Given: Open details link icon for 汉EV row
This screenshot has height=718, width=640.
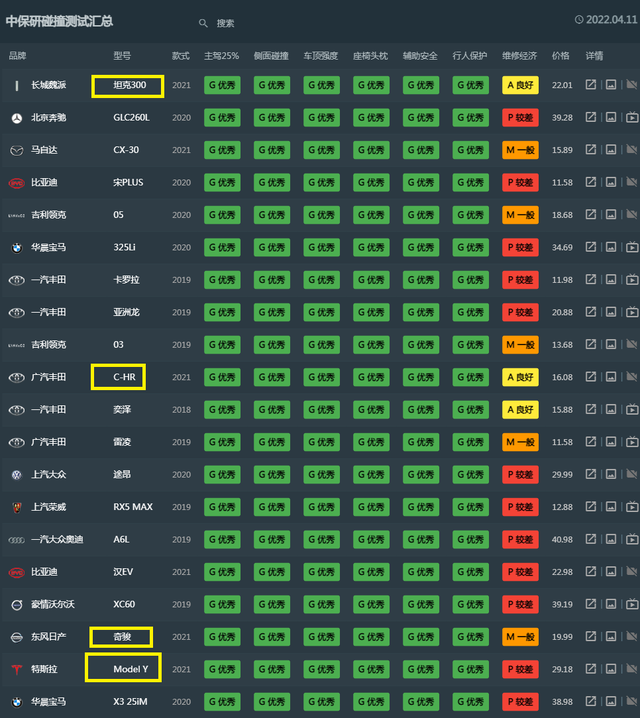Looking at the screenshot, I should click(x=591, y=571).
